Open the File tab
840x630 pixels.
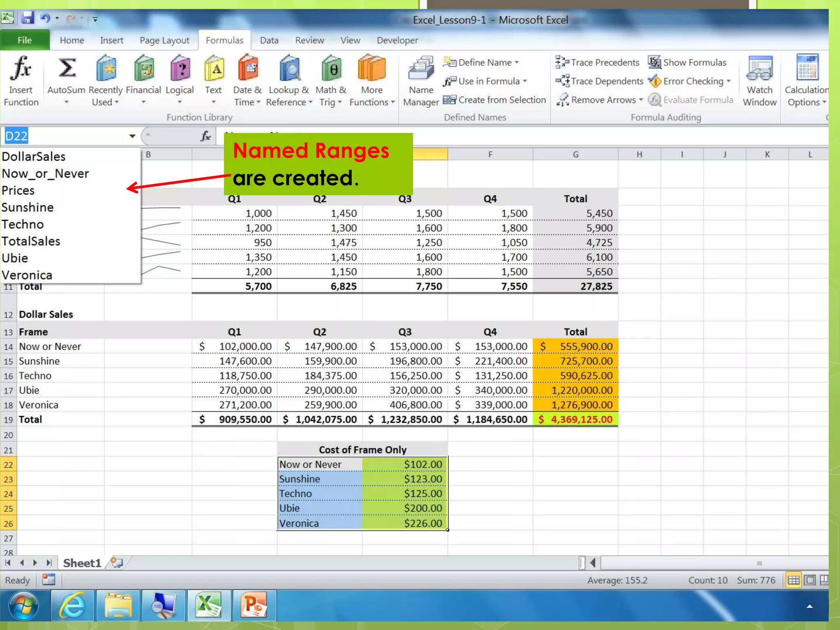25,40
